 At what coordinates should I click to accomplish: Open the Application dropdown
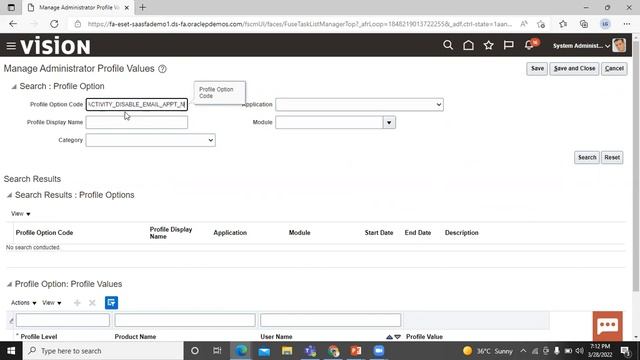[359, 104]
